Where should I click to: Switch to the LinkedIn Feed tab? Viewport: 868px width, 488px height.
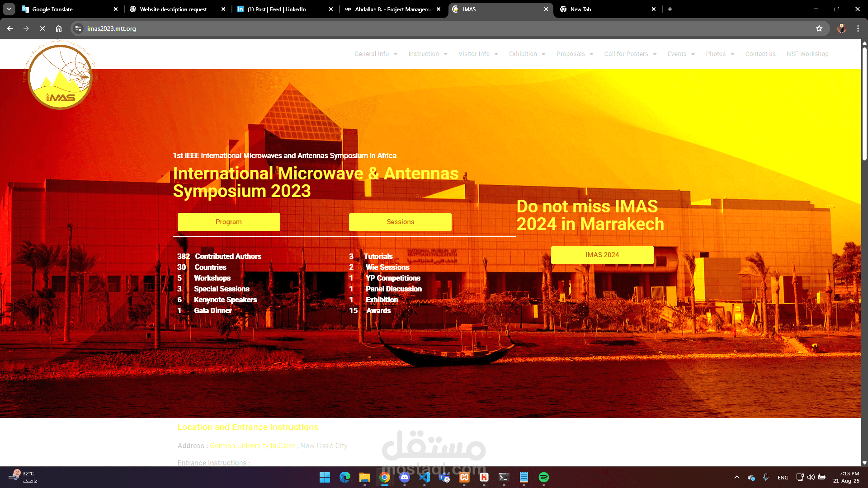[x=284, y=9]
